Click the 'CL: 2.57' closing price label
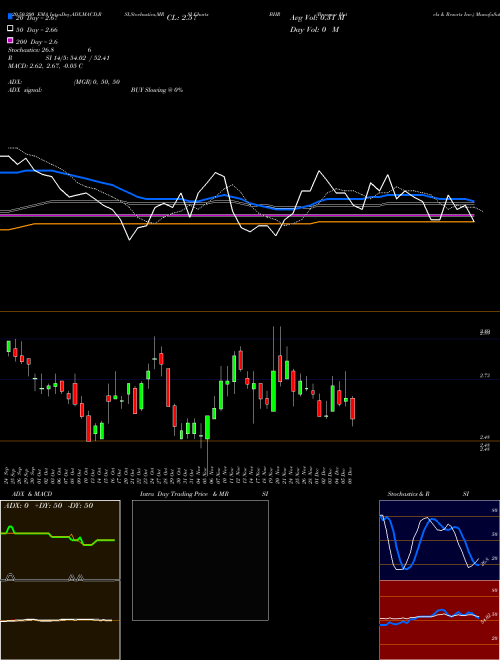Viewport: 500px width, 660px height. tap(181, 18)
